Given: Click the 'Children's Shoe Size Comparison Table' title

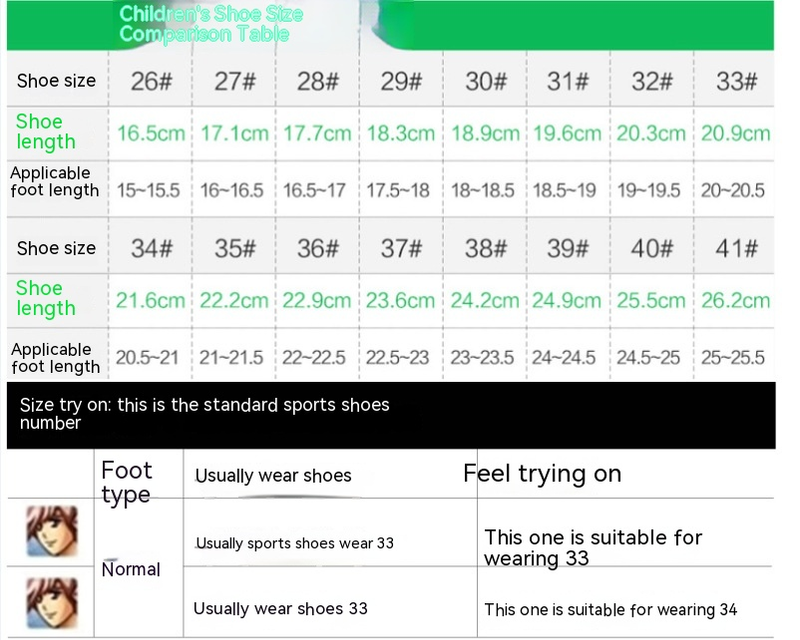Looking at the screenshot, I should (x=211, y=25).
